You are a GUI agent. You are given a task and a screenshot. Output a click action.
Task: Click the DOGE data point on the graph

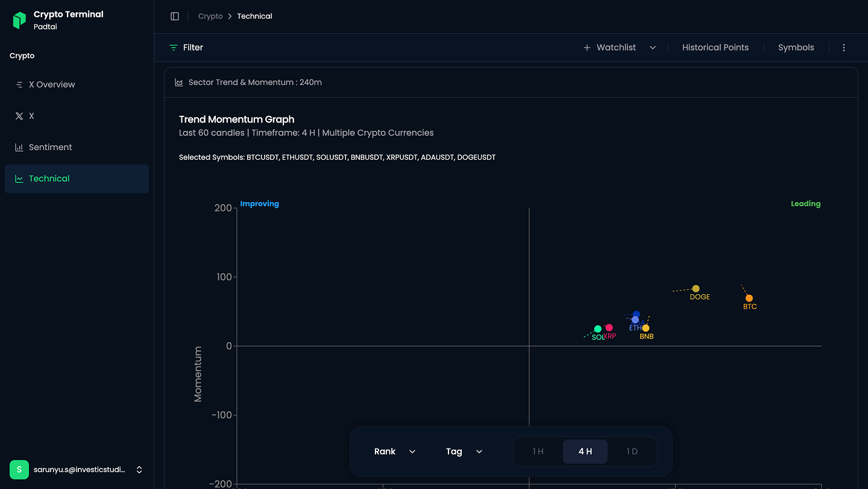[696, 288]
